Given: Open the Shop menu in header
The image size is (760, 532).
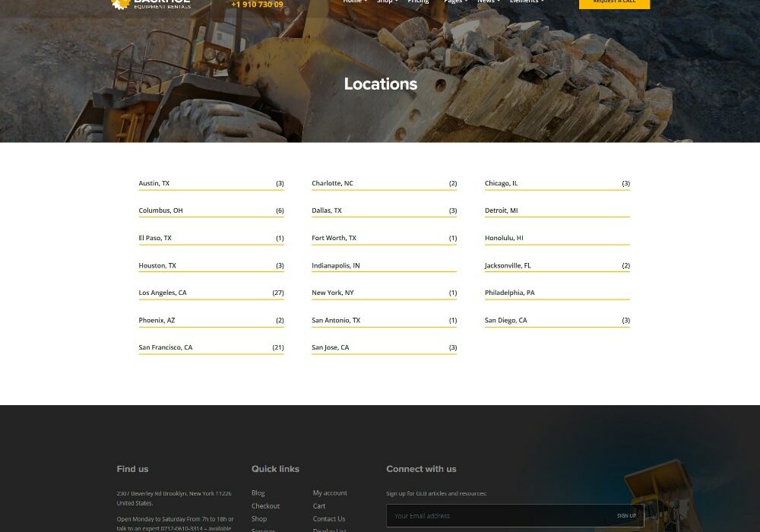Looking at the screenshot, I should click(x=387, y=2).
